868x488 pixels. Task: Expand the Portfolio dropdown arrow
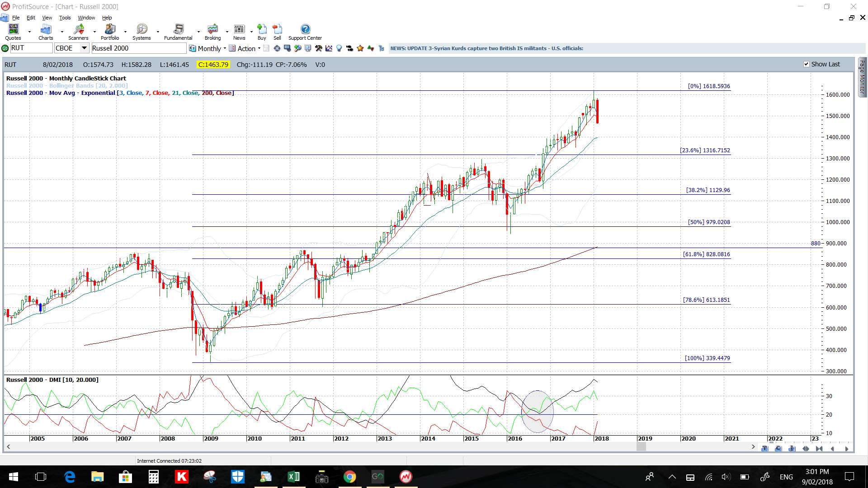tap(125, 32)
